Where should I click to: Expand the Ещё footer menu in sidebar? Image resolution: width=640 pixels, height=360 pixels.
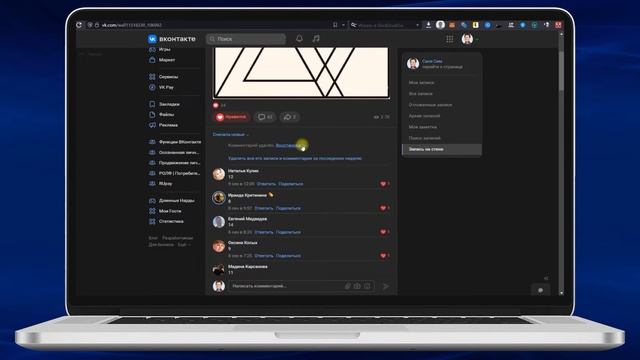pos(184,244)
